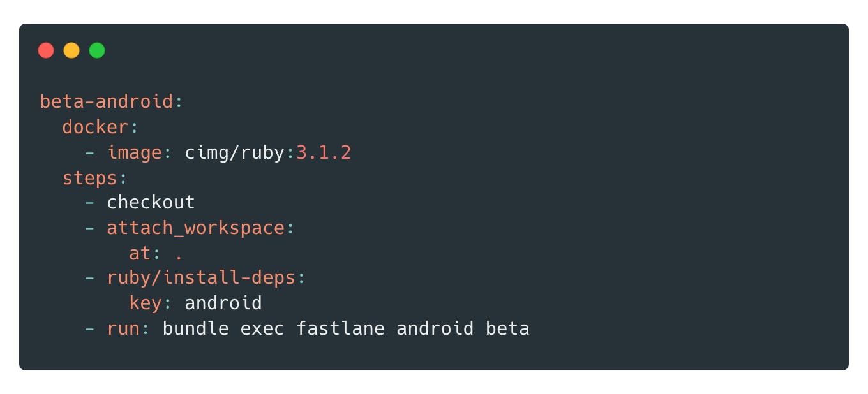Image resolution: width=868 pixels, height=394 pixels.
Task: Click the ruby/install-deps step
Action: tap(201, 278)
